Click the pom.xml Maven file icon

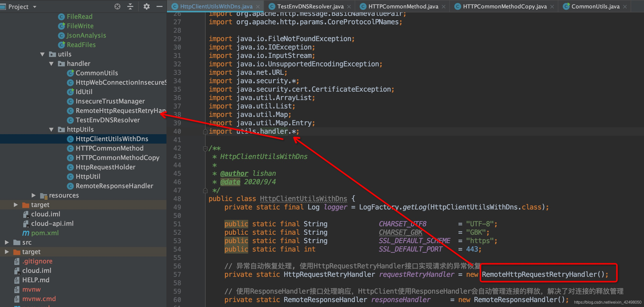pyautogui.click(x=26, y=233)
